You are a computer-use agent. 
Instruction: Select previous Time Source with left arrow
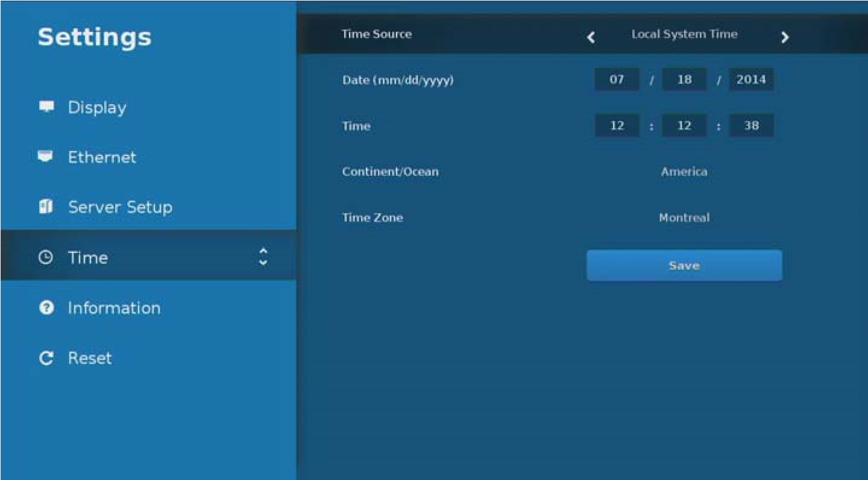(x=591, y=37)
